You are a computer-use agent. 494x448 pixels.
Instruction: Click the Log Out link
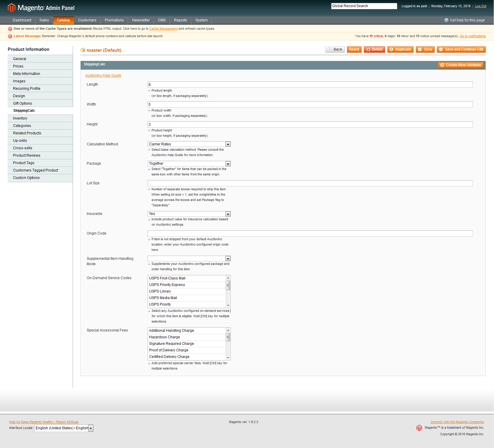pos(481,6)
